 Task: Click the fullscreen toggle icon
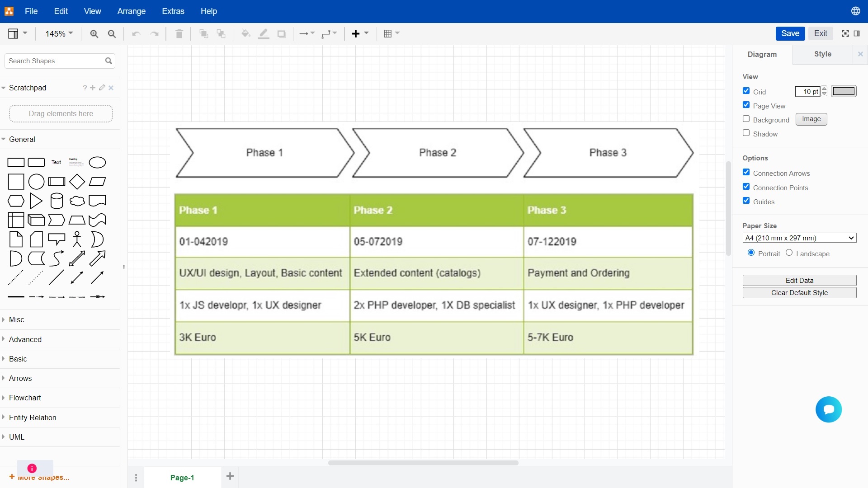pos(845,33)
